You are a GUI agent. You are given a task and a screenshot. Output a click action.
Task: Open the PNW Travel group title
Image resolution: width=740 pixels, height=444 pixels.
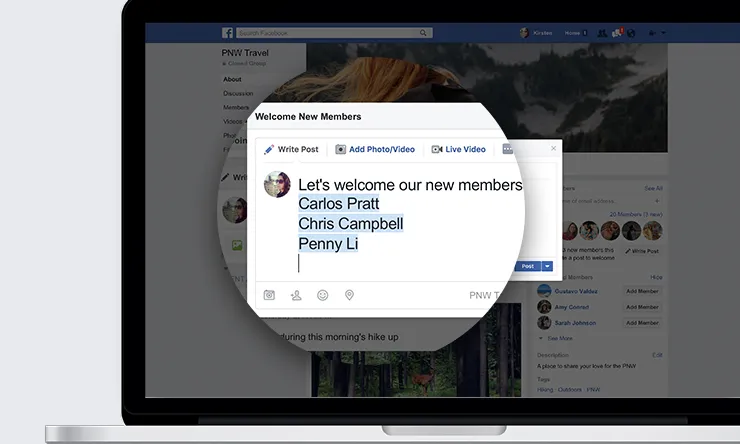point(245,53)
